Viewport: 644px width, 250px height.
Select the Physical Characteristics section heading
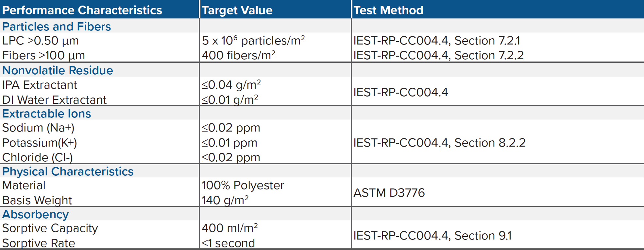[68, 171]
